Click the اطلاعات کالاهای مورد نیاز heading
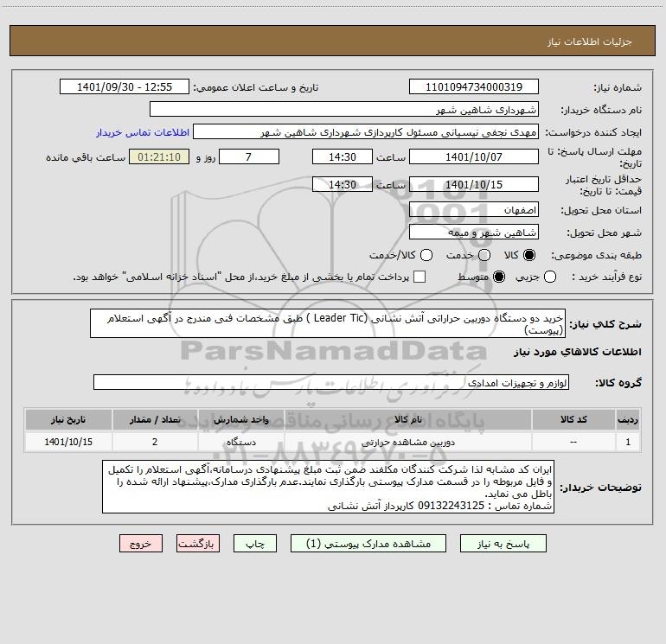The height and width of the screenshot is (644, 666). tap(578, 352)
